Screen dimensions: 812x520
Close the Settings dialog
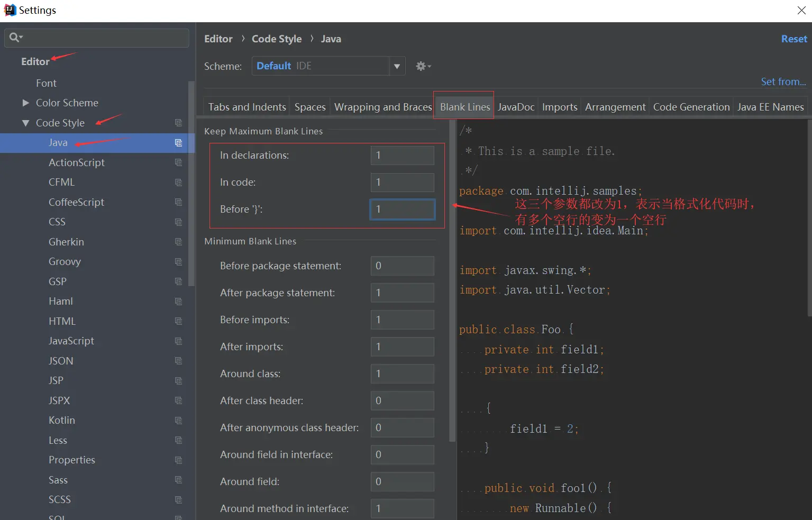click(801, 11)
